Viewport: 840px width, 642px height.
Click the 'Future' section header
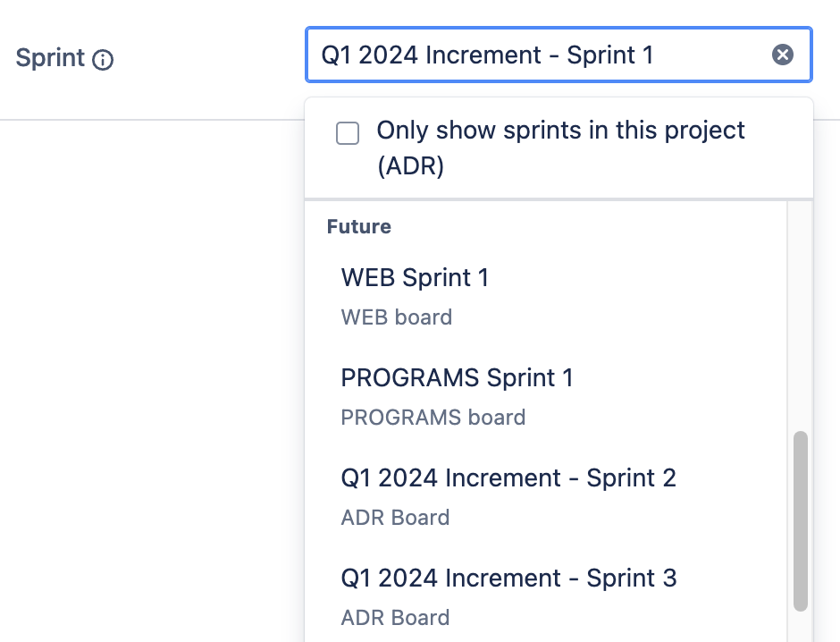coord(358,227)
